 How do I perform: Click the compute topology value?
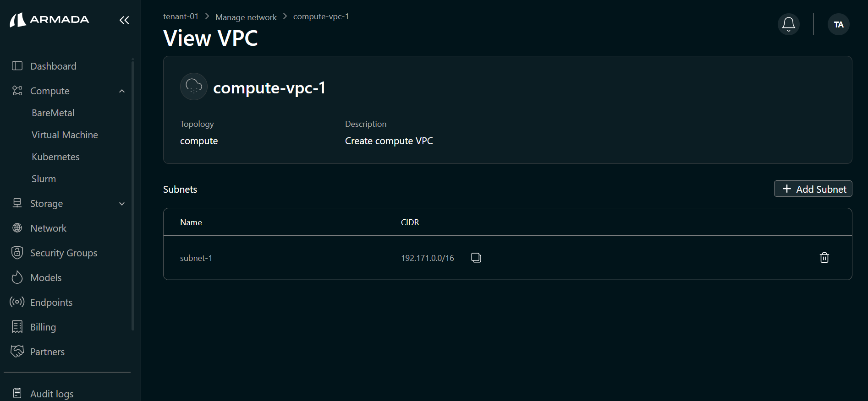(x=199, y=141)
